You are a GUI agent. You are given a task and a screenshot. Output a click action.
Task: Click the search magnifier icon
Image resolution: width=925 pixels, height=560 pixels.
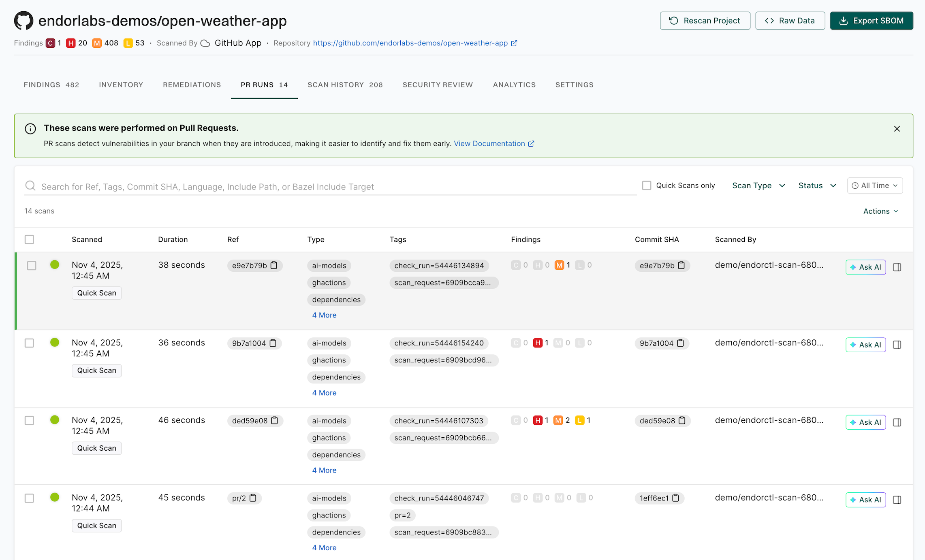pos(30,186)
